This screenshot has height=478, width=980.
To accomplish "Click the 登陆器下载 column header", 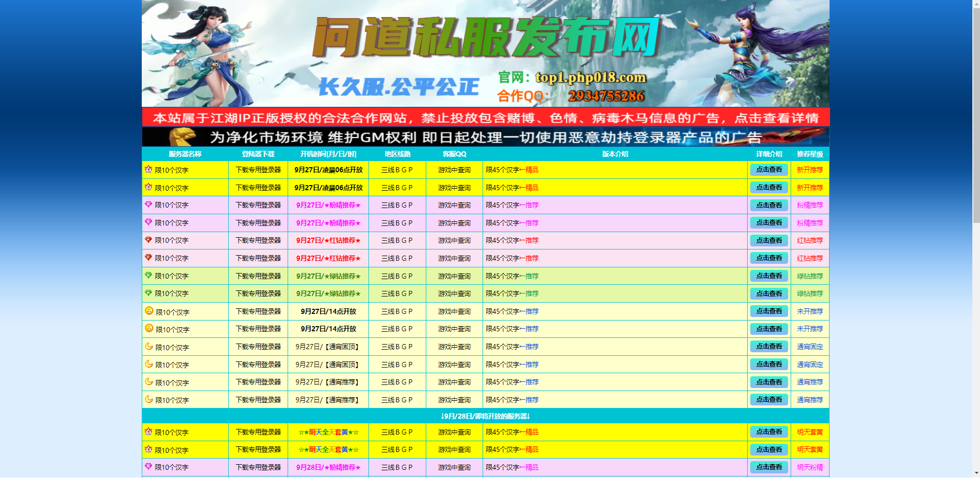I will pos(258,154).
